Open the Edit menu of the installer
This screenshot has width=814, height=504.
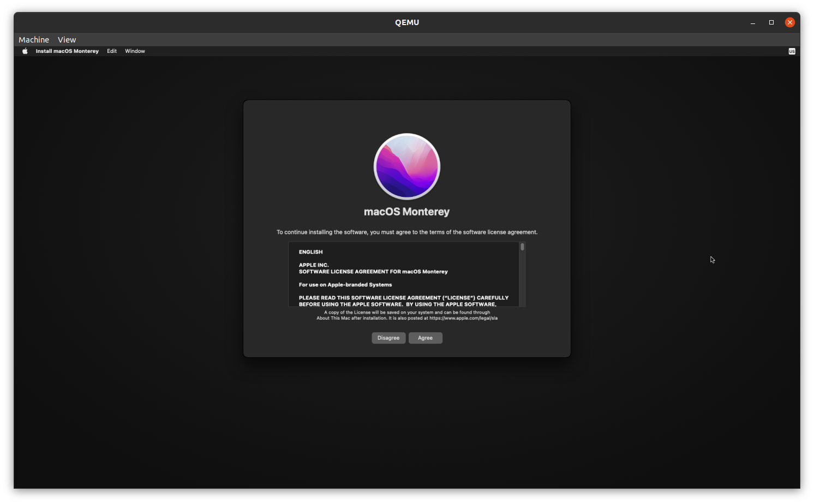tap(111, 51)
